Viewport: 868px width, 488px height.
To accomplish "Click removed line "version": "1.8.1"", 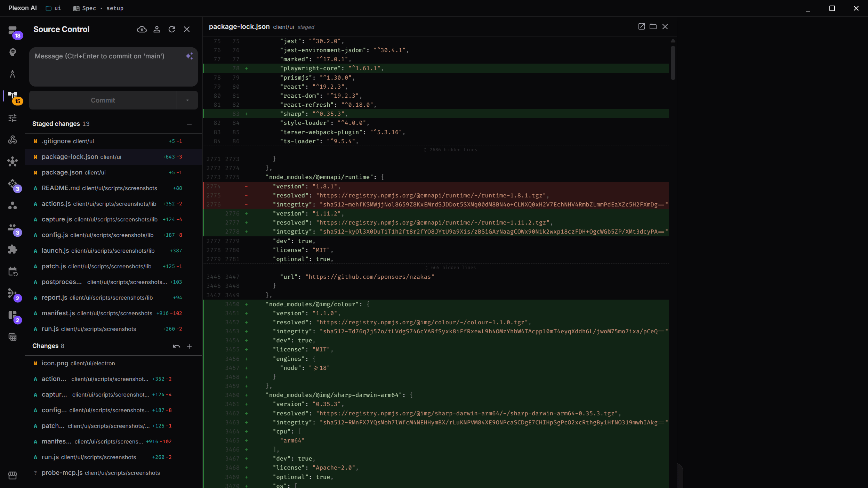I will pyautogui.click(x=436, y=186).
